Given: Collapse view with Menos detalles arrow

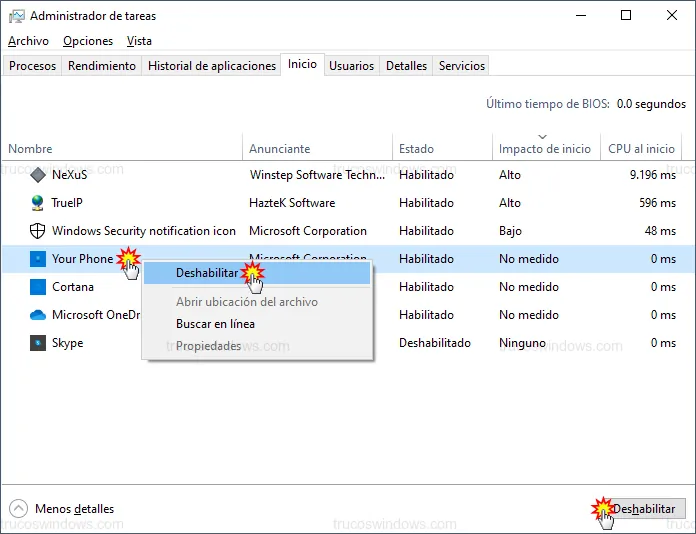Looking at the screenshot, I should 19,509.
